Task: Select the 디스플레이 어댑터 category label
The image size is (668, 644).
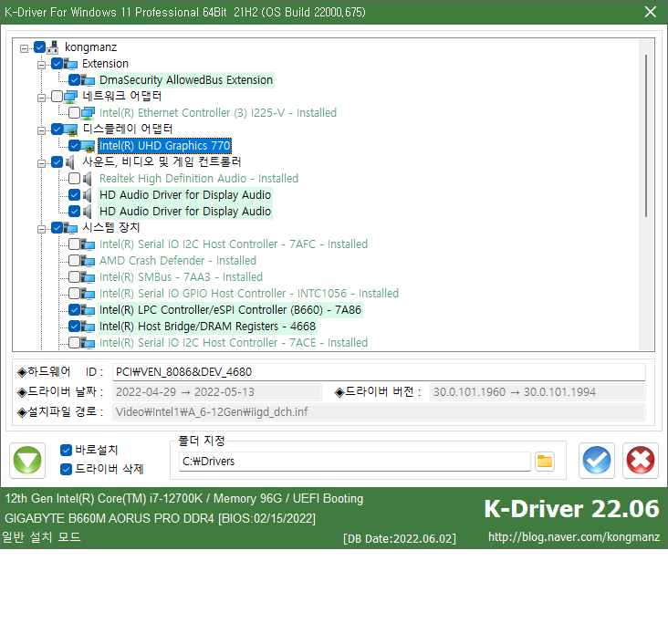Action: click(x=128, y=129)
